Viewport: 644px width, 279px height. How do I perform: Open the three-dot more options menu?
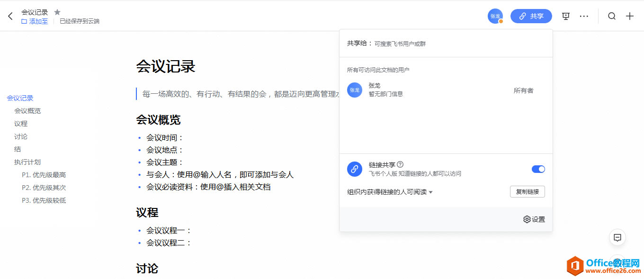click(x=584, y=16)
